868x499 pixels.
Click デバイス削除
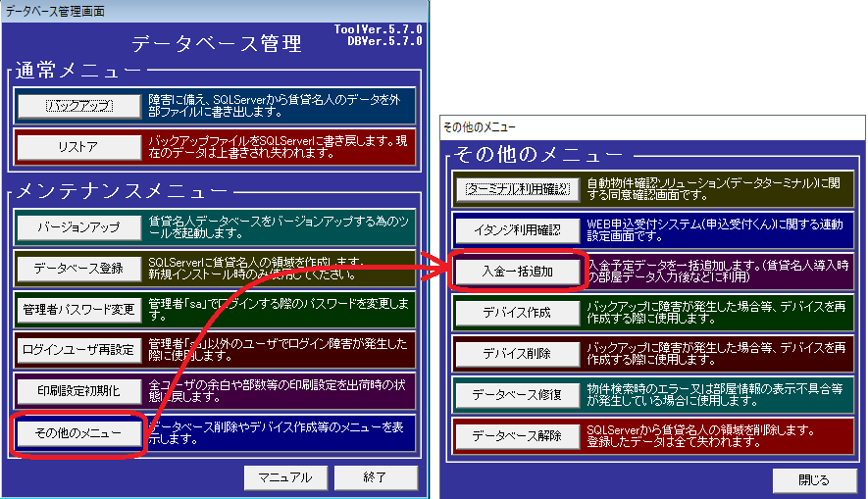click(x=517, y=353)
